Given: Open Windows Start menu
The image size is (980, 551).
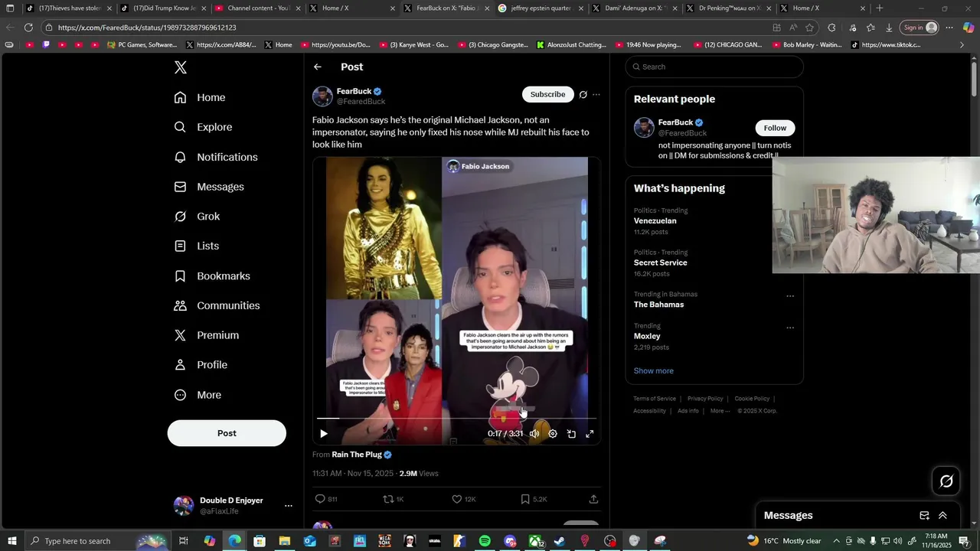Looking at the screenshot, I should [11, 541].
